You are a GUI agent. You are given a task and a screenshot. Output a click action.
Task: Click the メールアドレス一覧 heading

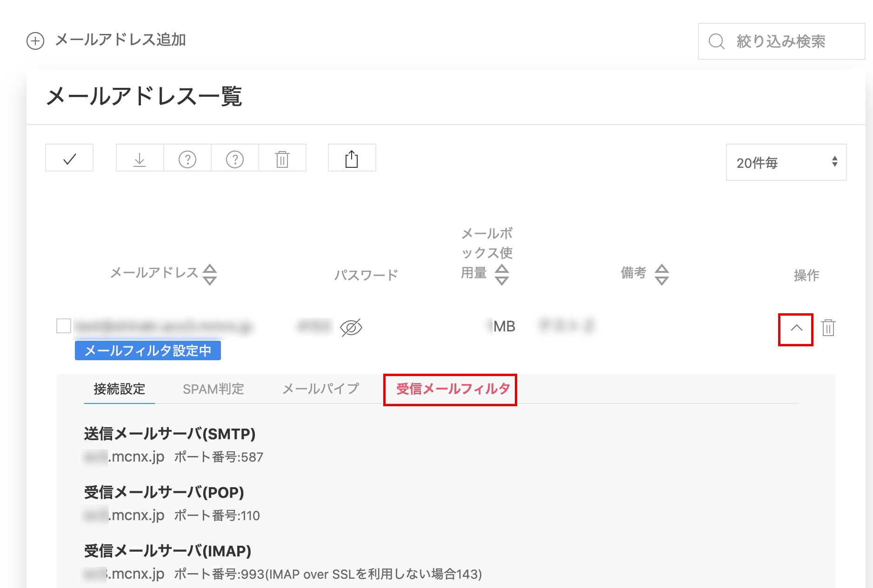[144, 97]
